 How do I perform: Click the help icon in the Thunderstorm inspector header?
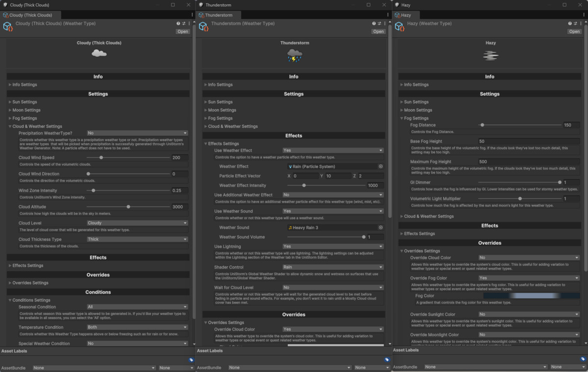374,23
